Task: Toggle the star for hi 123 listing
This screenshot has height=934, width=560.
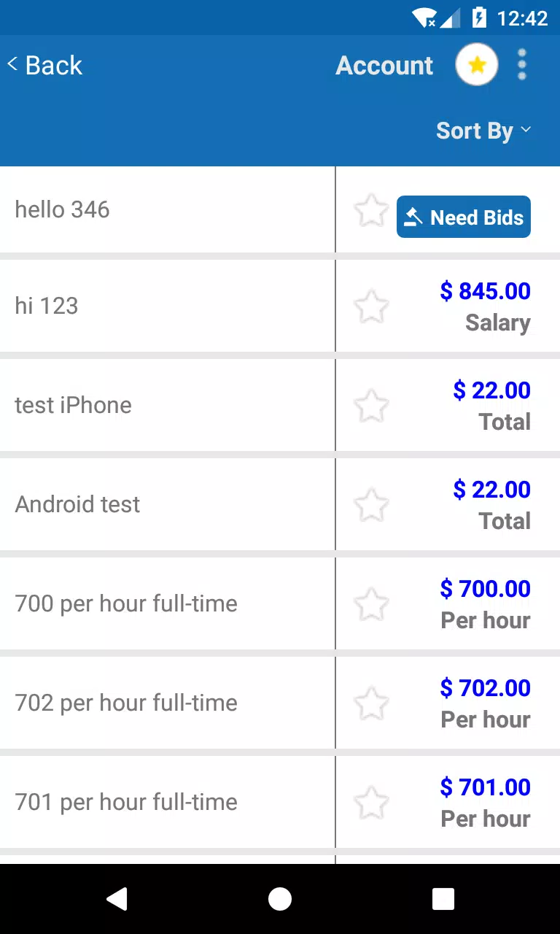Action: pyautogui.click(x=371, y=306)
